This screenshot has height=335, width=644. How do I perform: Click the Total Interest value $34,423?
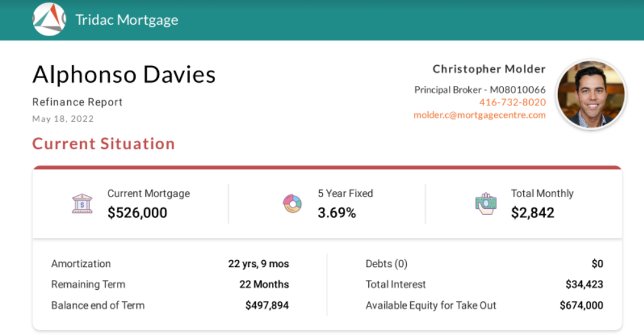(584, 285)
